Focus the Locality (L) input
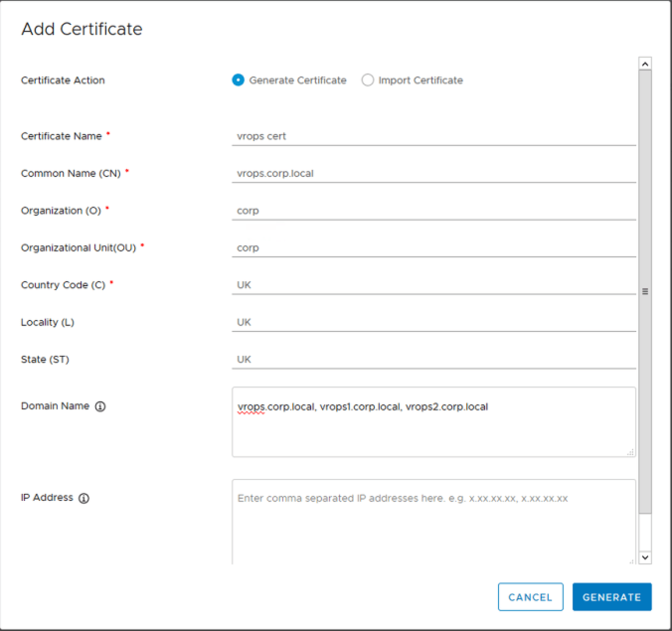Viewport: 672px width, 631px height. pos(433,322)
